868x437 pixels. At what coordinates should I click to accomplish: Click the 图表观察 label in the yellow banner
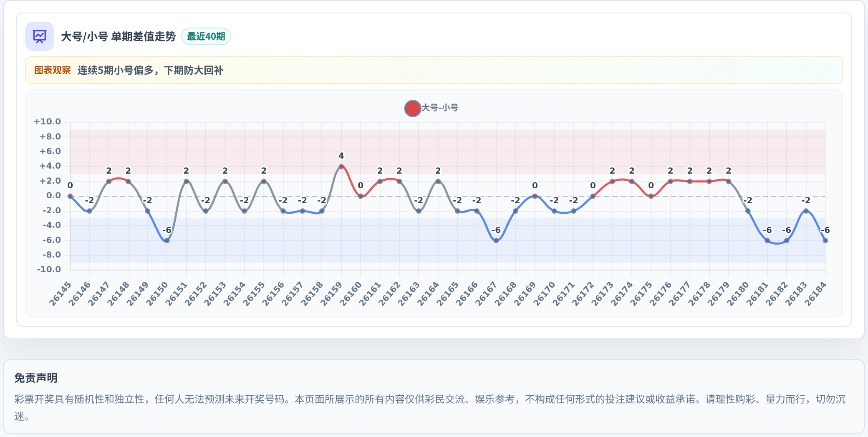[x=53, y=70]
